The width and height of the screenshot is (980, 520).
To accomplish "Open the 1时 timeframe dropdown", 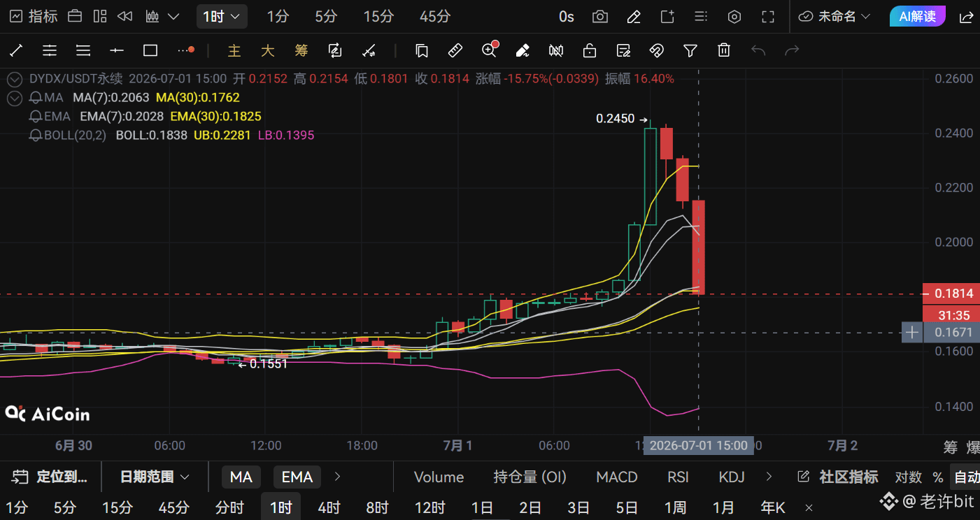I will click(x=222, y=16).
